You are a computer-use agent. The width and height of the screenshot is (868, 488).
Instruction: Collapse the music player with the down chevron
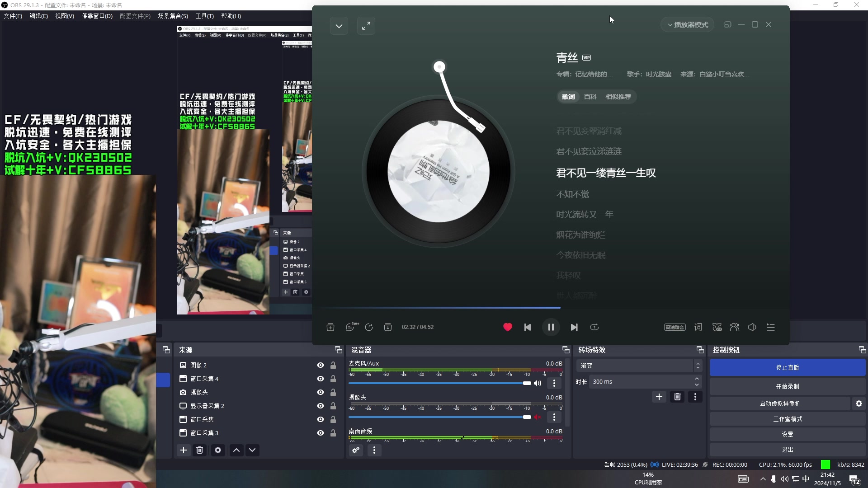click(x=339, y=26)
